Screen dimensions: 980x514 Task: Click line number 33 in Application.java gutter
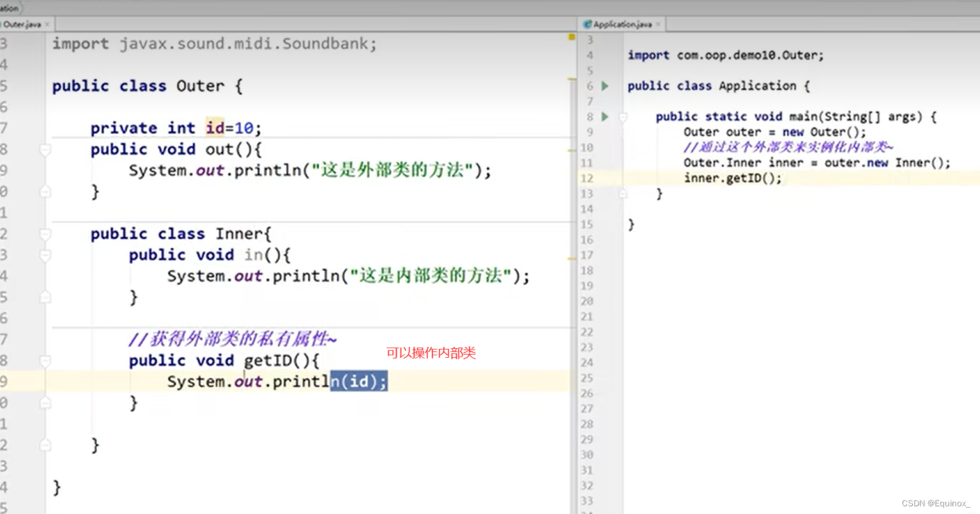pos(587,501)
